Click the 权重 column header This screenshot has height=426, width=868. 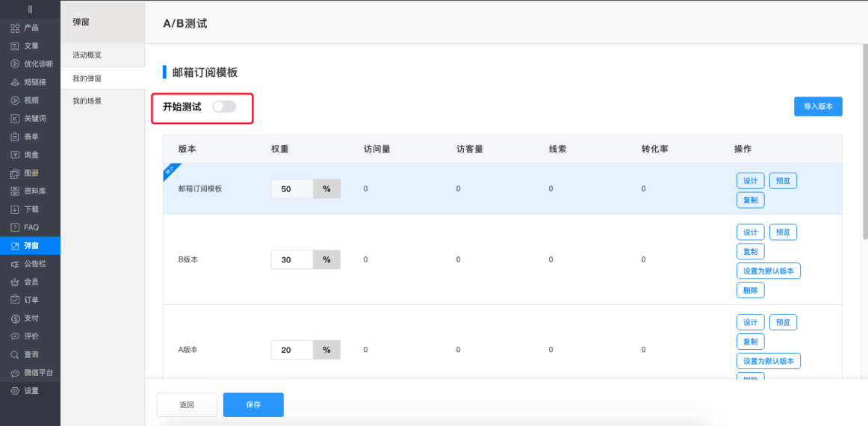(279, 149)
